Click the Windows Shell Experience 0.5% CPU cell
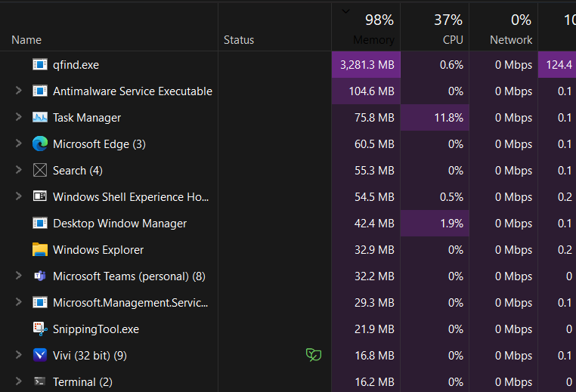This screenshot has width=576, height=392. [435, 196]
